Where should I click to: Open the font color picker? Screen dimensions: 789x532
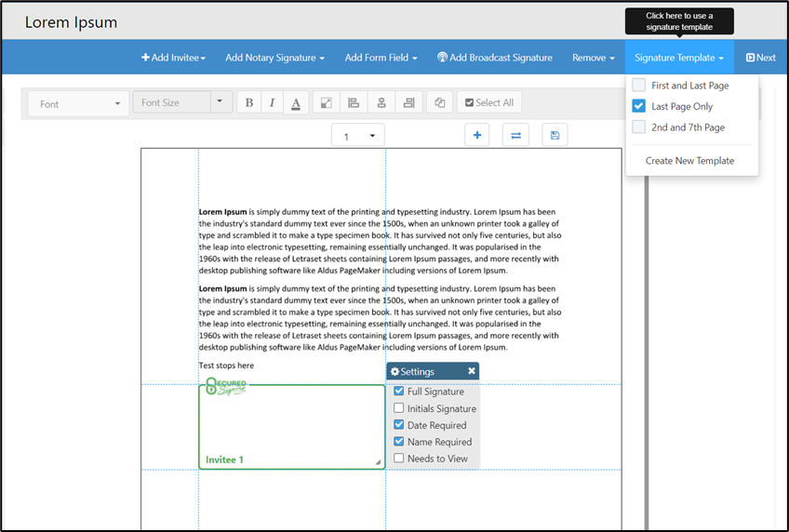point(296,103)
